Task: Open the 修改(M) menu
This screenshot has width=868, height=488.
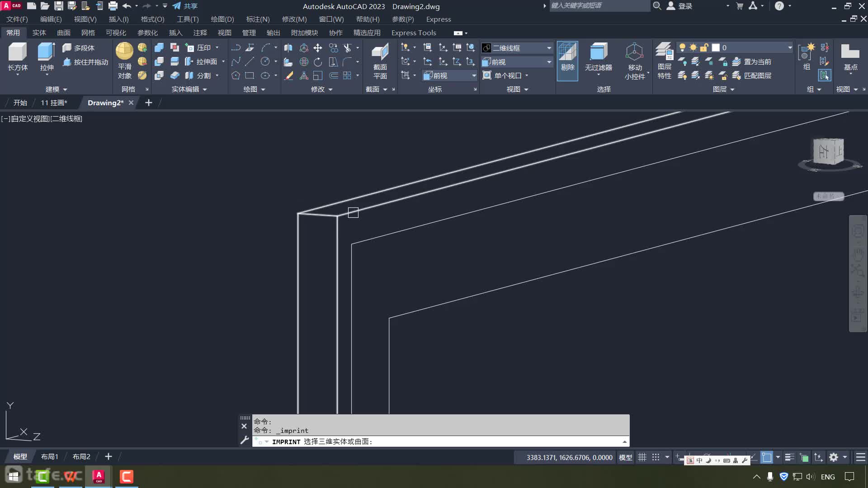Action: pos(294,19)
